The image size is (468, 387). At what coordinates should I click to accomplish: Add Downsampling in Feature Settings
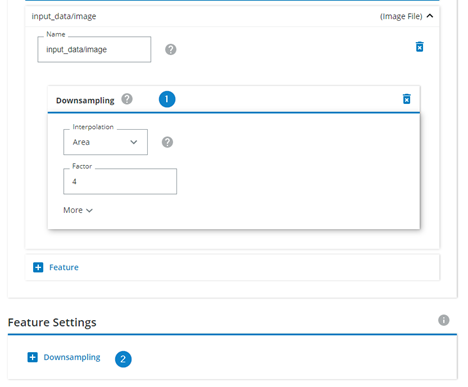click(72, 357)
